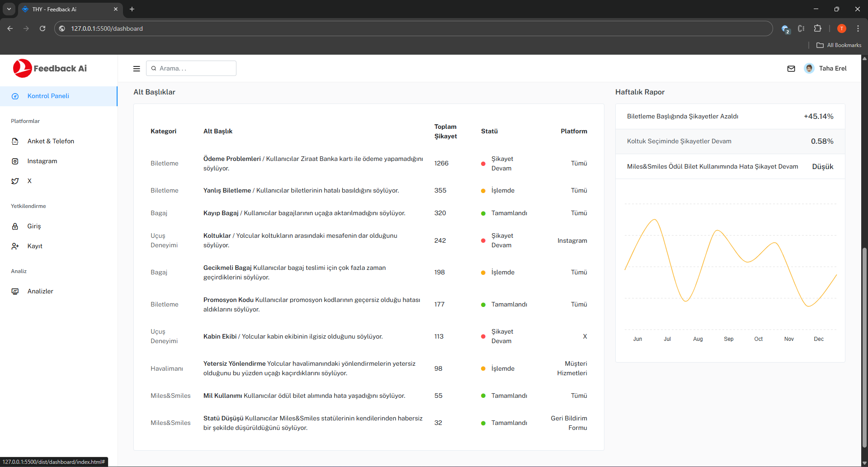This screenshot has height=467, width=868.
Task: Click the browser address bar URL
Action: (107, 28)
